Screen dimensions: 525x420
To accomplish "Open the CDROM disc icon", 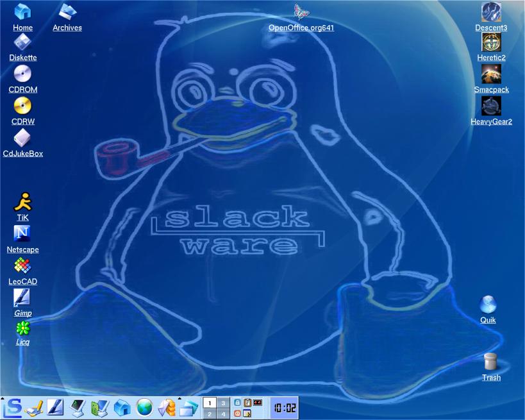I will tap(23, 74).
